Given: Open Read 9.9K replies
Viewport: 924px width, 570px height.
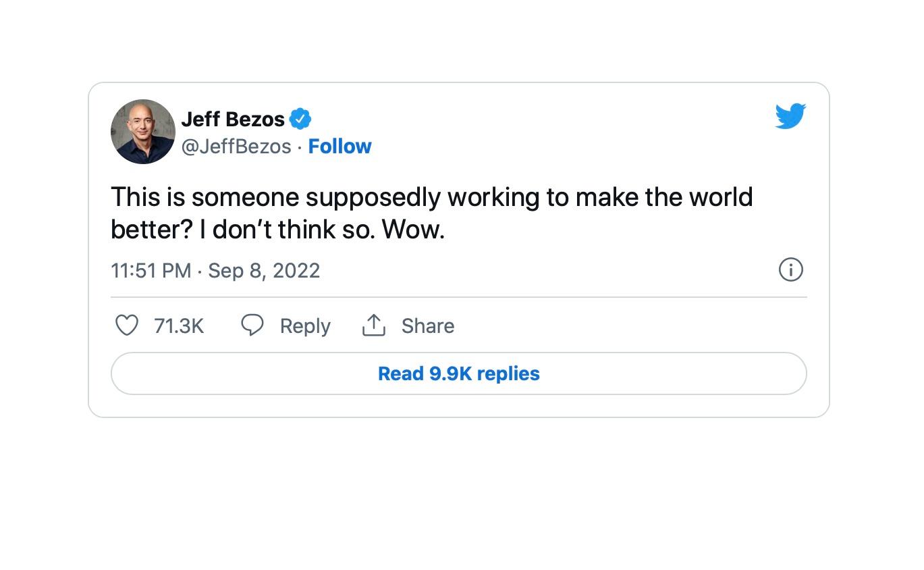Looking at the screenshot, I should 459,373.
